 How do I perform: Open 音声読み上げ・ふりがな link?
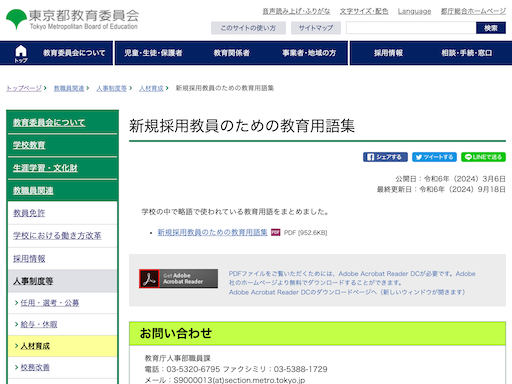(x=296, y=11)
